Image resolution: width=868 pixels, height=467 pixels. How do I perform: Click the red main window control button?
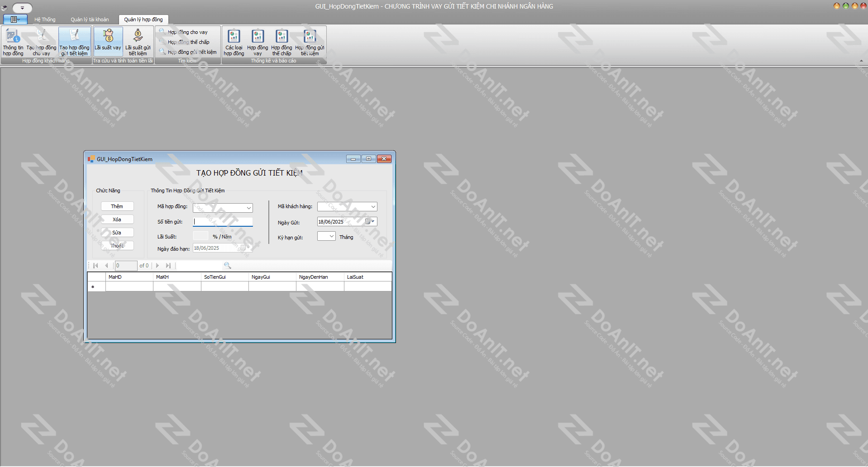863,6
